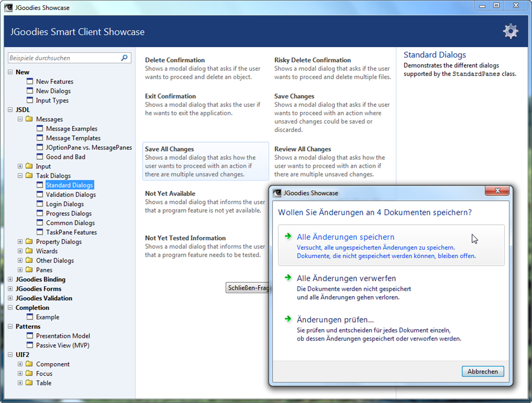Collapse the JSDL tree section
This screenshot has width=532, height=403.
pyautogui.click(x=10, y=110)
